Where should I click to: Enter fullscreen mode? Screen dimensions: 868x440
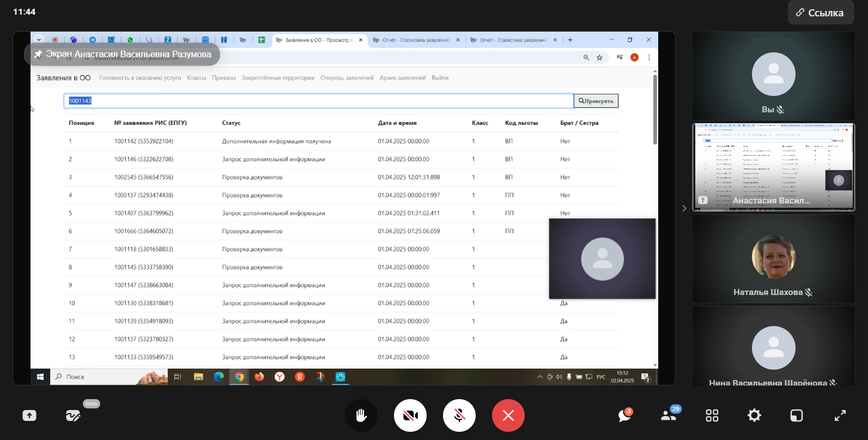(x=840, y=415)
